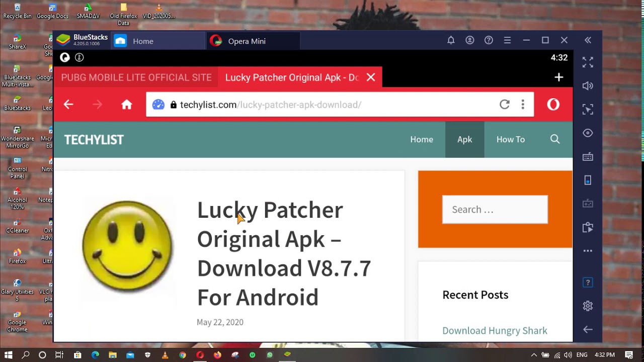Open Old Firefox Data folder
The width and height of the screenshot is (644, 362).
pyautogui.click(x=124, y=15)
